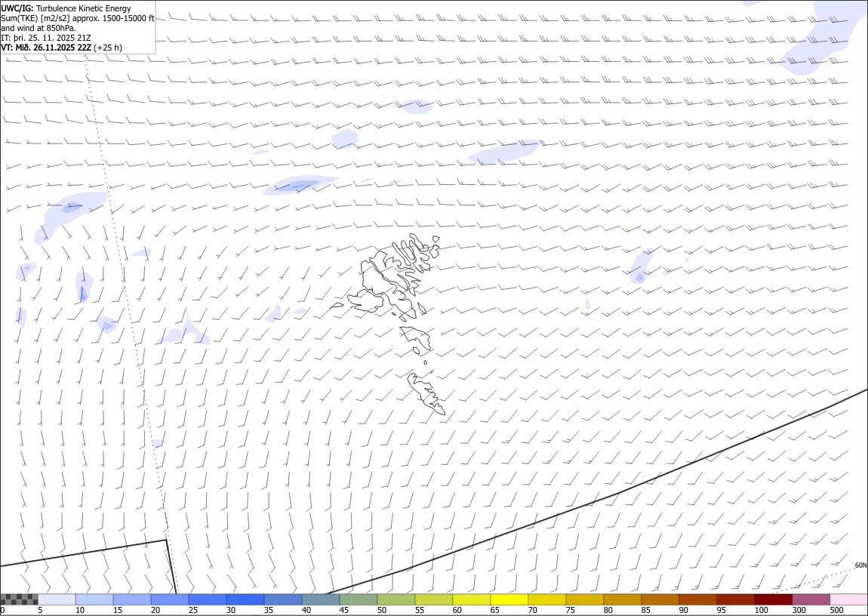Select the grey-blue swatch between 40 and 45
Viewport: 868px width, 616px height.
(321, 599)
